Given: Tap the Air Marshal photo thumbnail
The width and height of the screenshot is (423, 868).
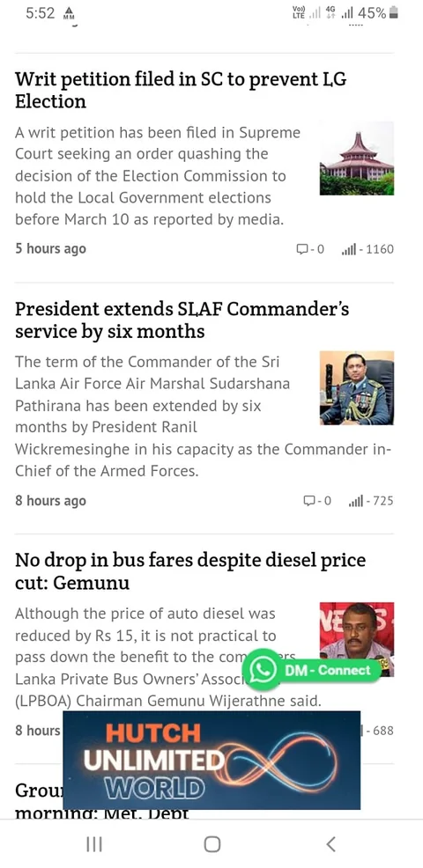Looking at the screenshot, I should pyautogui.click(x=357, y=387).
